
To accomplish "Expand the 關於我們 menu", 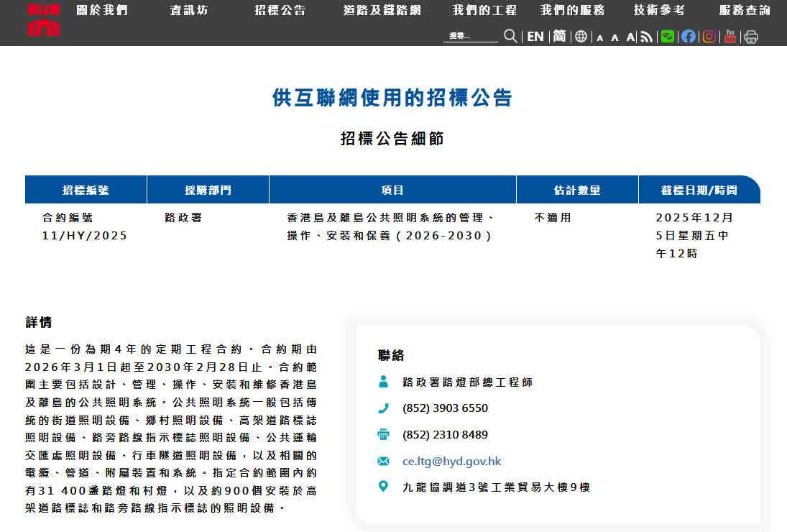I will (101, 10).
